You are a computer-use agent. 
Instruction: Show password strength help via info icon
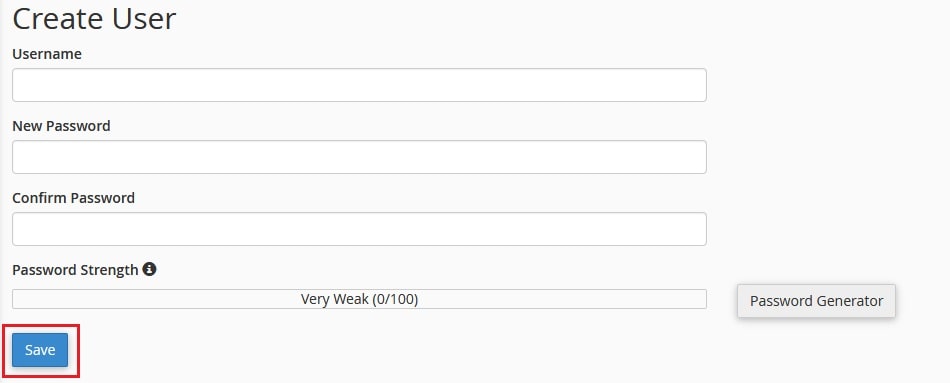click(149, 269)
